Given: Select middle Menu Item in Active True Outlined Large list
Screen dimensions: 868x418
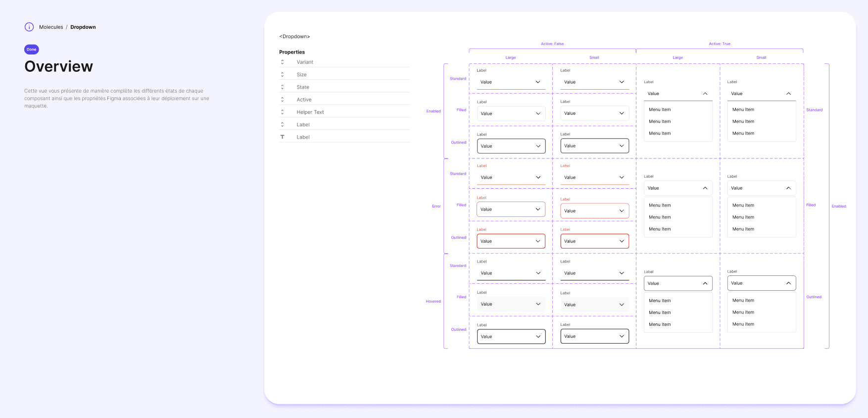Looking at the screenshot, I should 678,313.
